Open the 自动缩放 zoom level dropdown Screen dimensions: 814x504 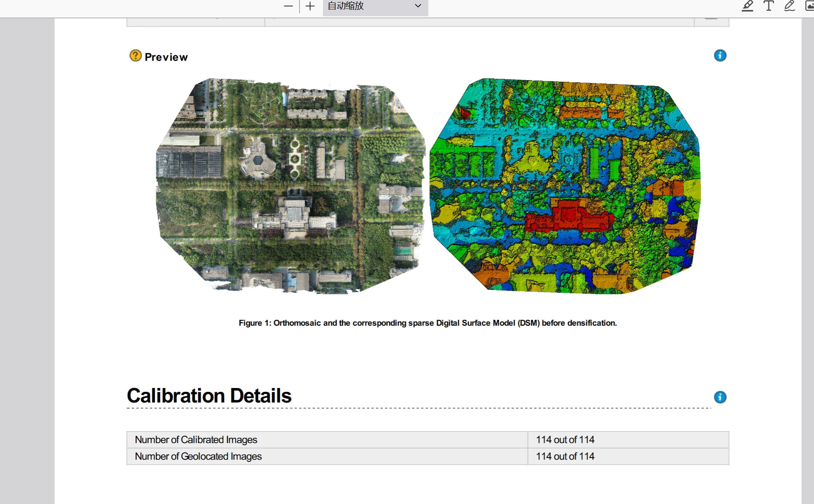pyautogui.click(x=375, y=6)
